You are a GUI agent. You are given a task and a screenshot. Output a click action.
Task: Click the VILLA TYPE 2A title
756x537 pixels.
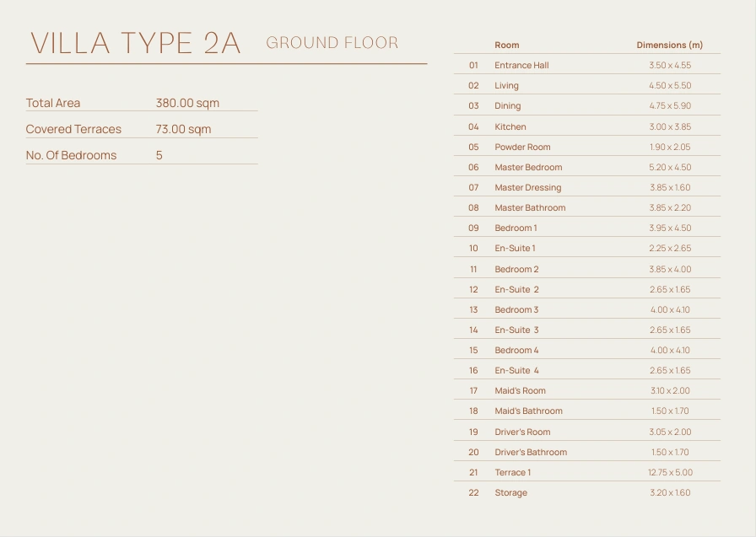coord(136,43)
